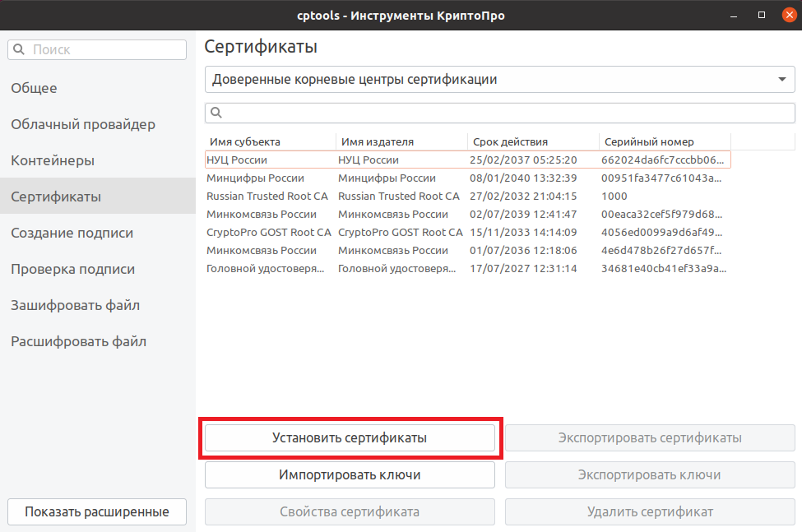Screen dimensions: 802x532
Task: Click serial number '34681e40cb41ef33a9a...'
Action: click(x=663, y=269)
